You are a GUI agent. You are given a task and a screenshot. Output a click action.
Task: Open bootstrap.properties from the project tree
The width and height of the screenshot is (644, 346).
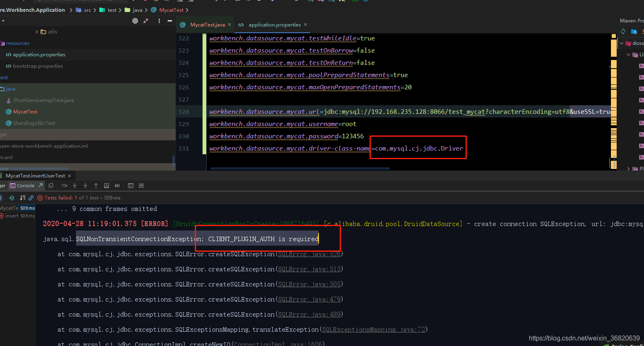38,66
